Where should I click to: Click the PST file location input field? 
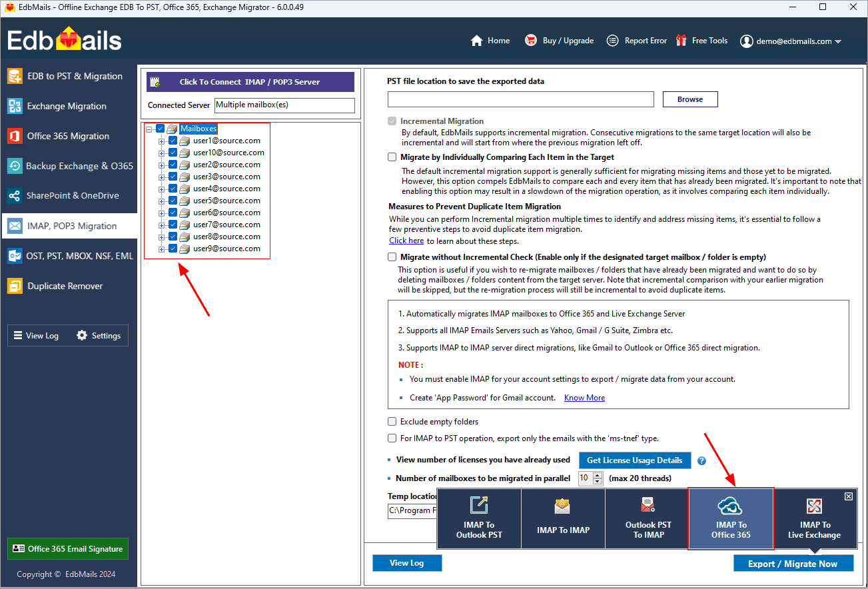click(521, 99)
